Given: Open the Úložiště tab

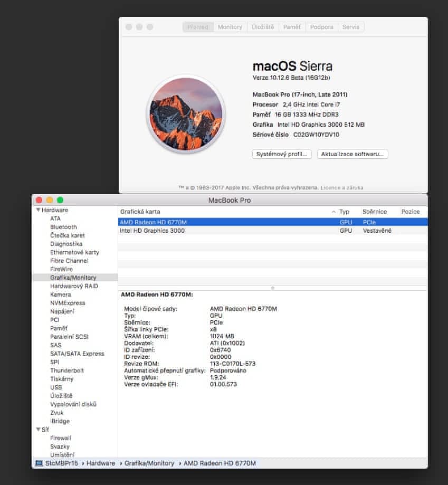Looking at the screenshot, I should tap(263, 27).
